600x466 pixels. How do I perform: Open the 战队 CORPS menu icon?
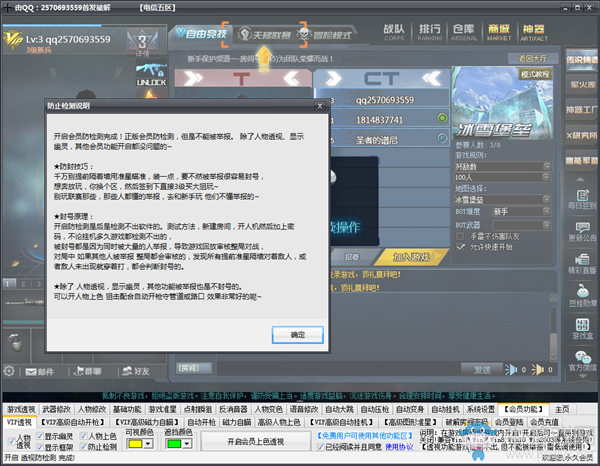click(394, 32)
